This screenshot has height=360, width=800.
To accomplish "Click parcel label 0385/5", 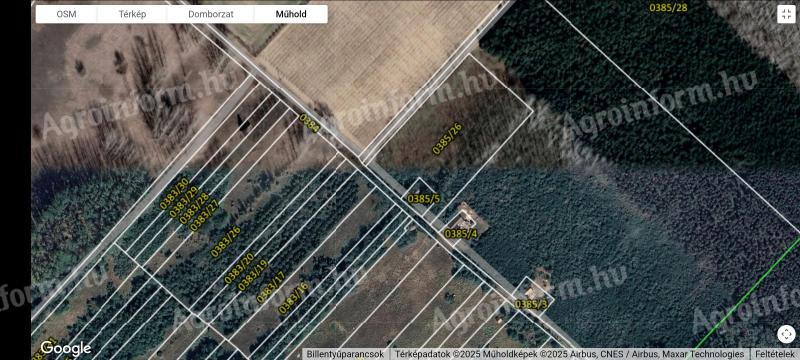I will point(423,199).
